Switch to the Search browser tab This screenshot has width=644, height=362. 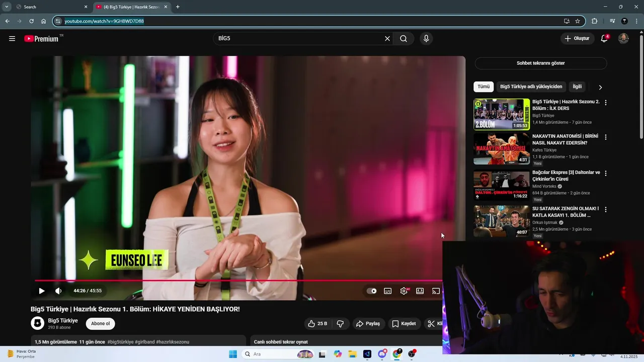click(x=50, y=7)
